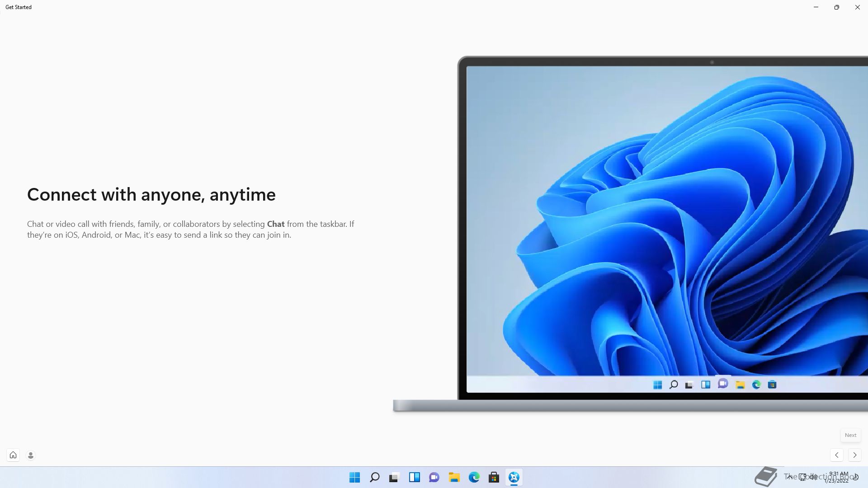Open taskbar Search
The image size is (868, 488).
coord(375,477)
